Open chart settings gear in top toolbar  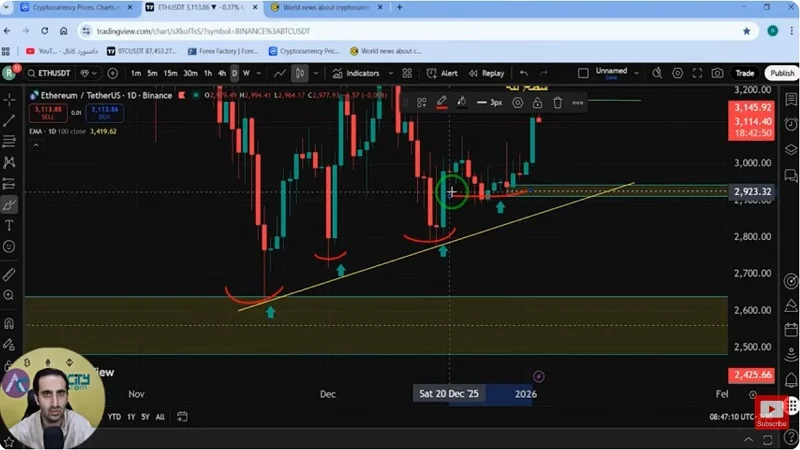tap(677, 73)
